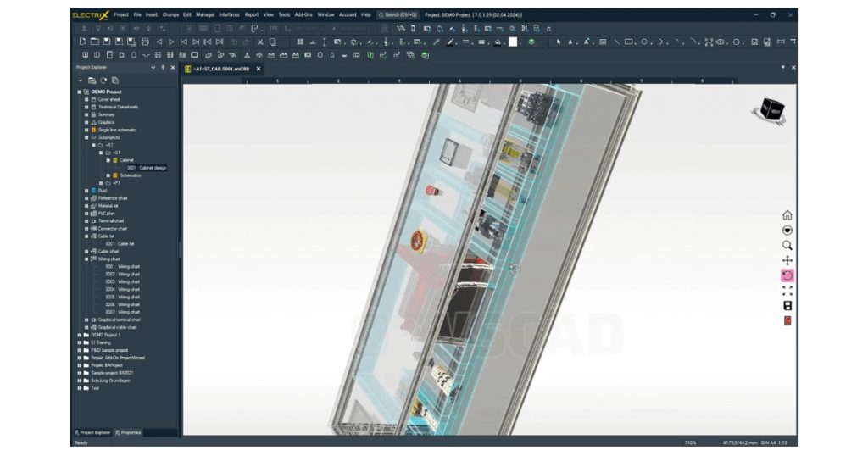Collapse the Cabinet tree node
Screen dimensions: 868x456
point(108,160)
